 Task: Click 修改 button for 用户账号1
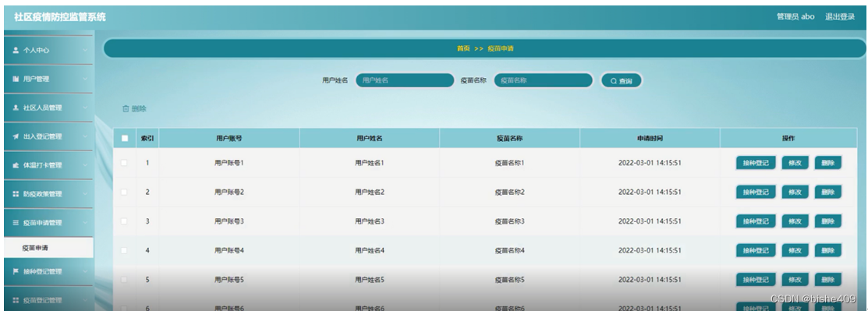(x=795, y=163)
